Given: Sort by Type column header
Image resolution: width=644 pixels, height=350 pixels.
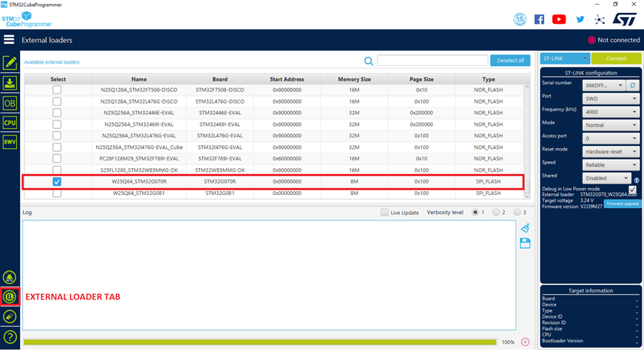Looking at the screenshot, I should (x=488, y=79).
